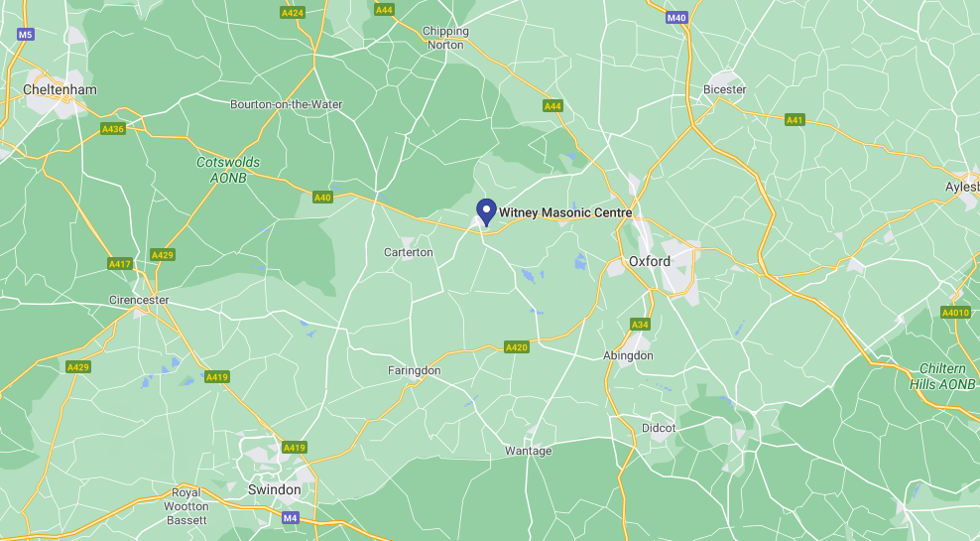Click the A40 road badge

click(x=322, y=198)
